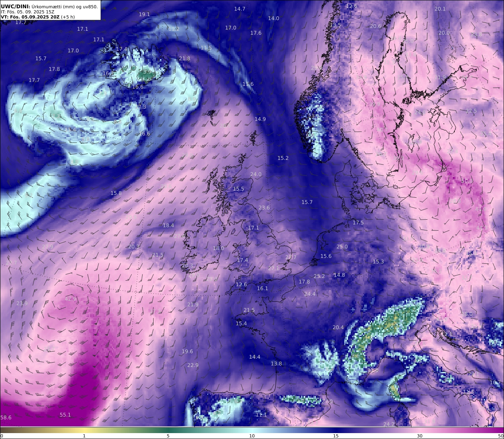Click the 55.1 value label
This screenshot has width=504, height=439.
65,415
